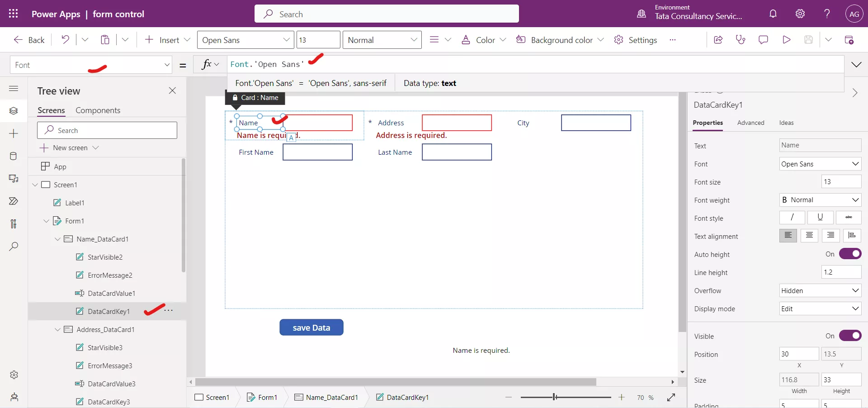The width and height of the screenshot is (868, 408).
Task: Preview the app with the Play icon
Action: pos(787,40)
